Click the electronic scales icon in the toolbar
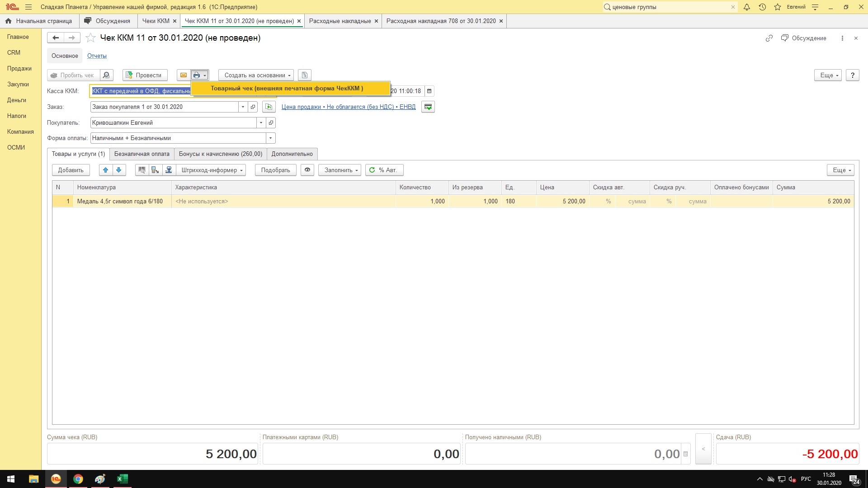868x488 pixels. pos(169,170)
